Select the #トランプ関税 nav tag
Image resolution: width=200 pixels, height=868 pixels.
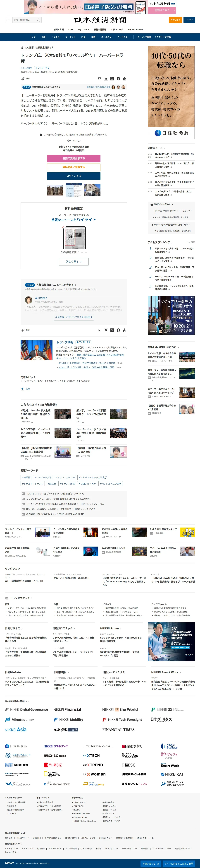(x=144, y=37)
